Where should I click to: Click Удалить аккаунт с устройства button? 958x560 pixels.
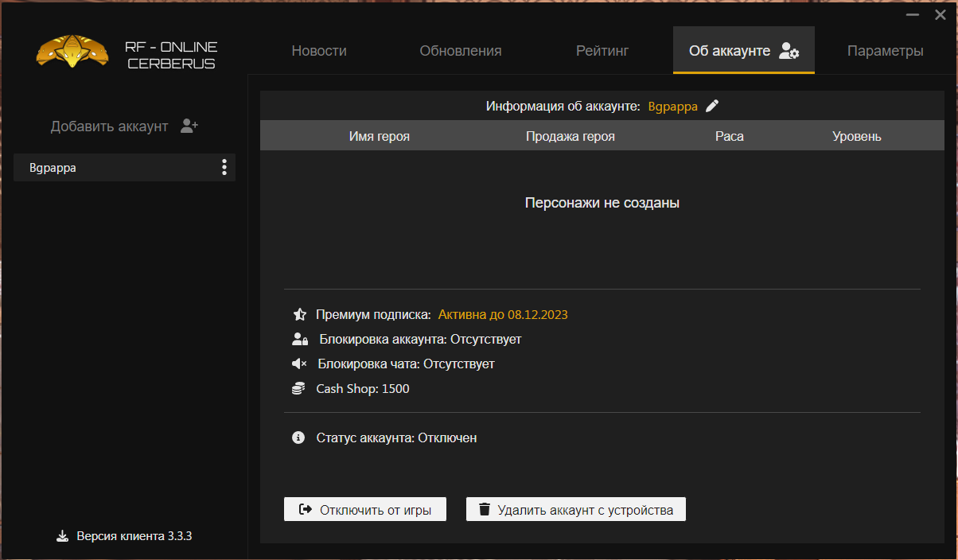575,510
